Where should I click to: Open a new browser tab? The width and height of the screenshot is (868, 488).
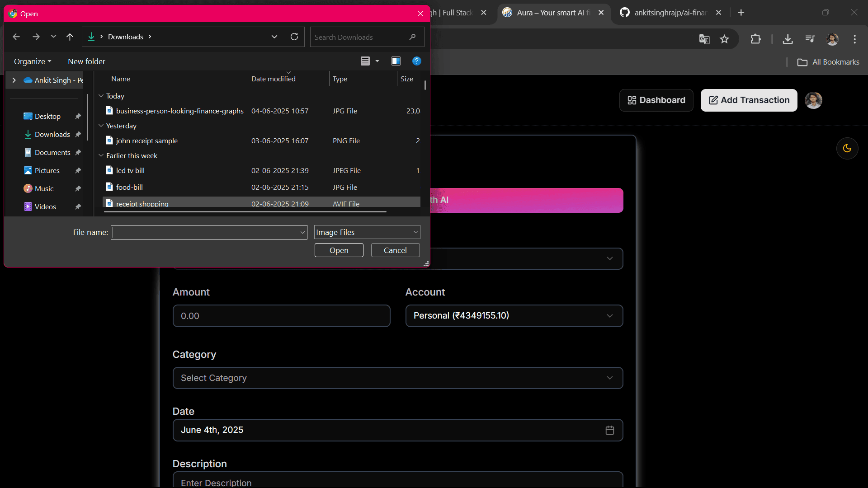pyautogui.click(x=741, y=13)
